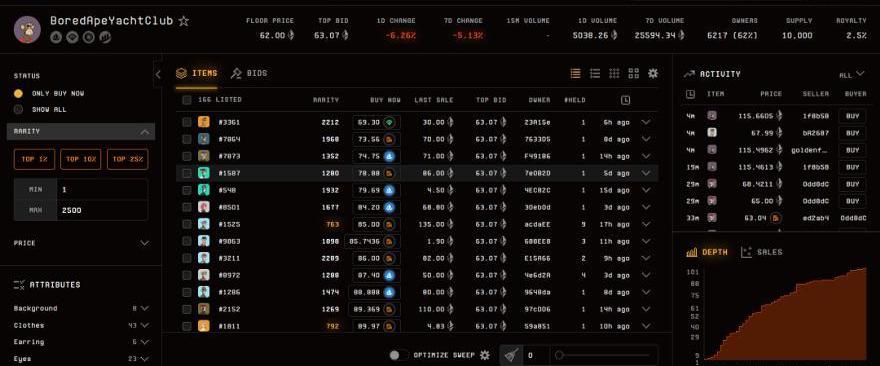The width and height of the screenshot is (880, 366).
Task: Favorite BoredApeYachtClub with the star icon
Action: (x=184, y=21)
